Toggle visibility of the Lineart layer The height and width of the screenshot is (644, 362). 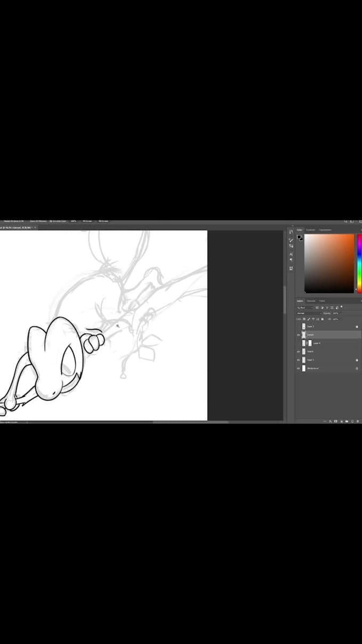tap(298, 335)
